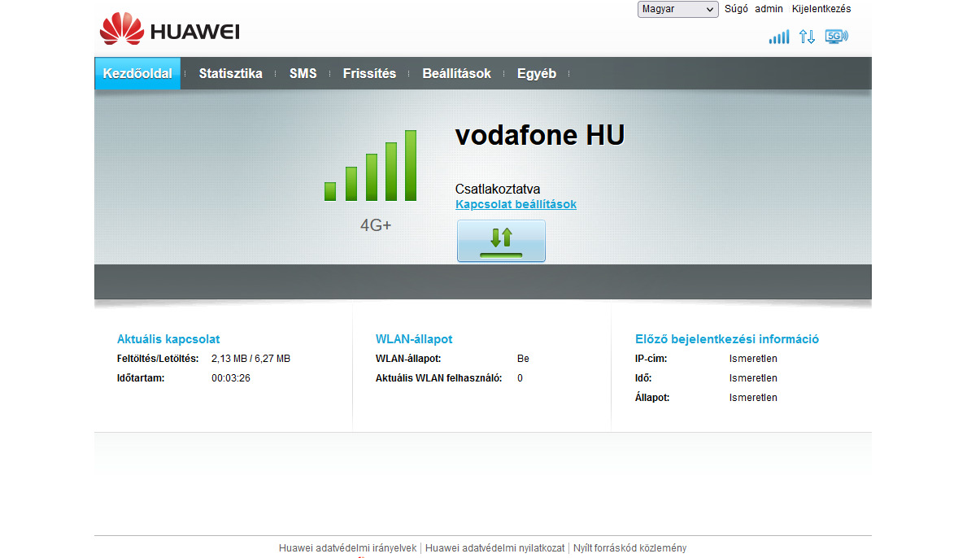Click the IP-cím value Ismeretlen
The height and width of the screenshot is (558, 980).
(x=753, y=359)
